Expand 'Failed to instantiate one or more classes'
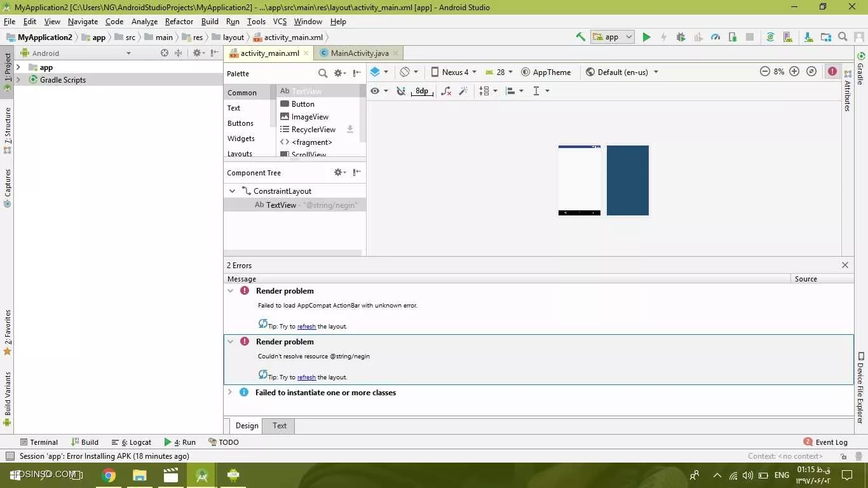 click(230, 392)
